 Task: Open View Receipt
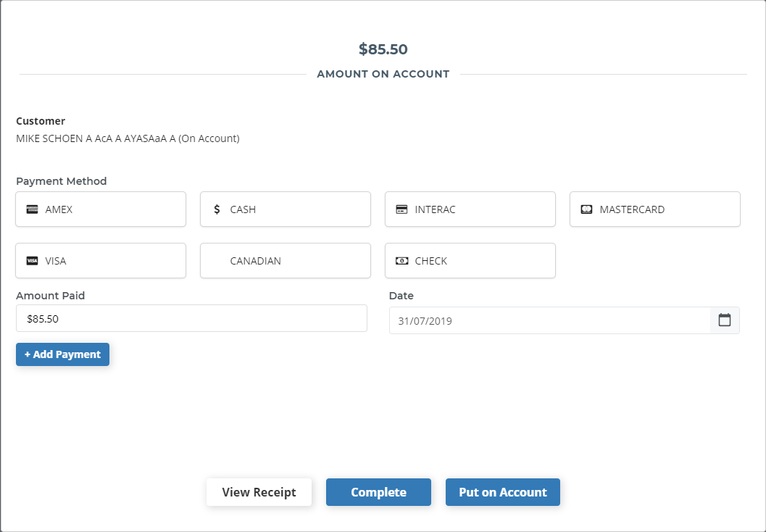coord(259,492)
